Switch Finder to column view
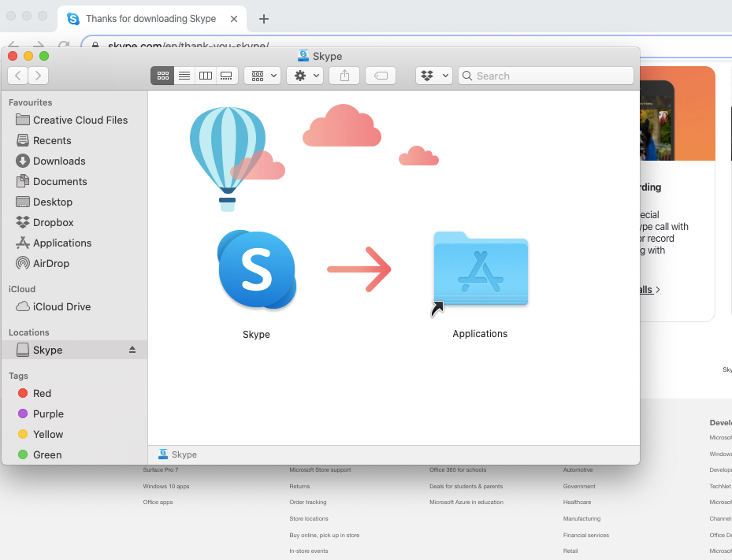Screen dimensions: 732x560 [x=206, y=76]
